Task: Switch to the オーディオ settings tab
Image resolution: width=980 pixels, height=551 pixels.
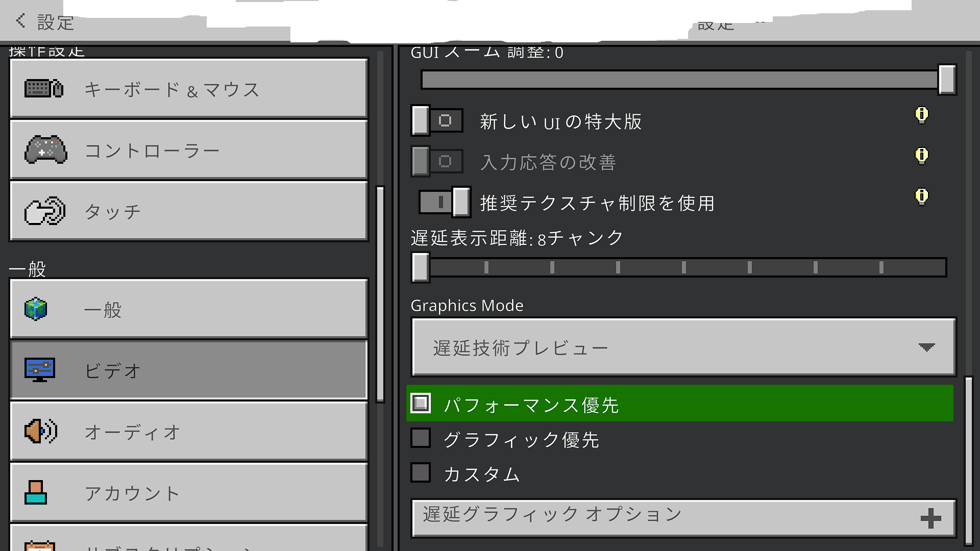Action: click(189, 432)
